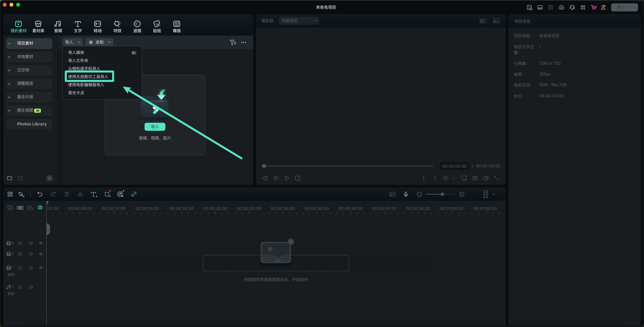Screen dimensions: 644x327
Task: Expand the 录制 record dropdown
Action: click(109, 42)
